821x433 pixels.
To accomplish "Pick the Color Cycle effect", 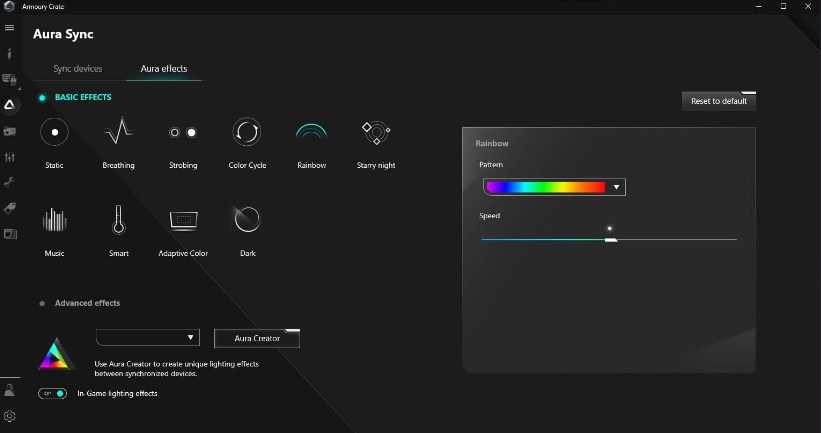I will [x=247, y=132].
